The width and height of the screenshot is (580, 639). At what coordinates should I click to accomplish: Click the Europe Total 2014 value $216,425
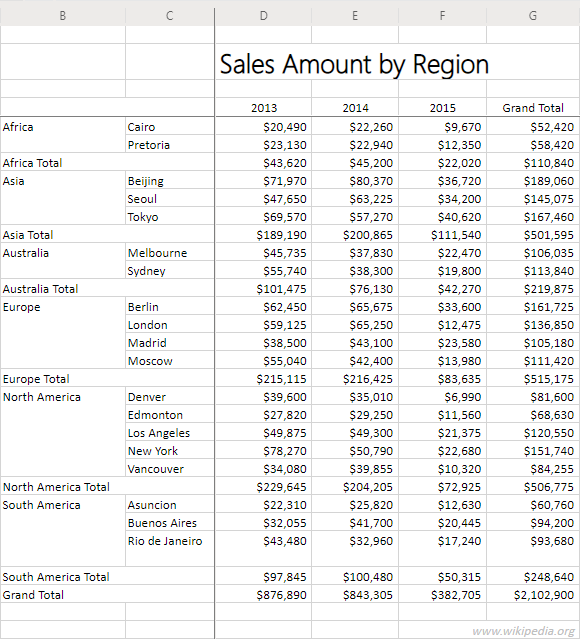point(368,379)
